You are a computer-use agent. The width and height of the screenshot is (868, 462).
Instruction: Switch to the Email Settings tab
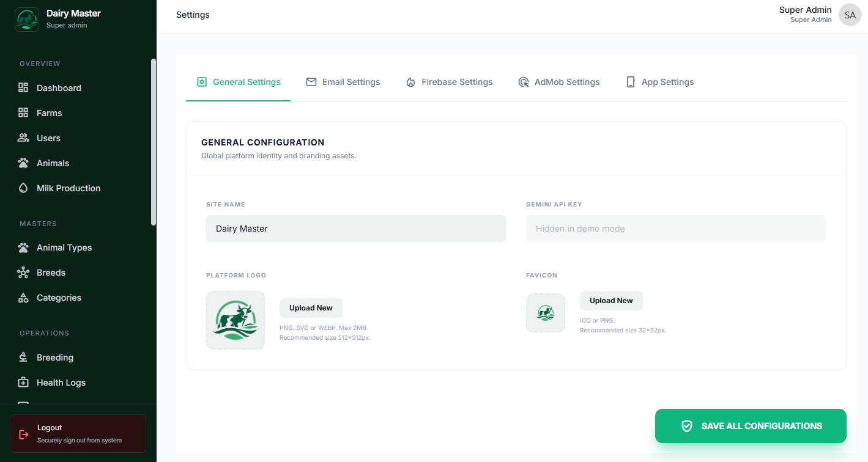click(343, 81)
